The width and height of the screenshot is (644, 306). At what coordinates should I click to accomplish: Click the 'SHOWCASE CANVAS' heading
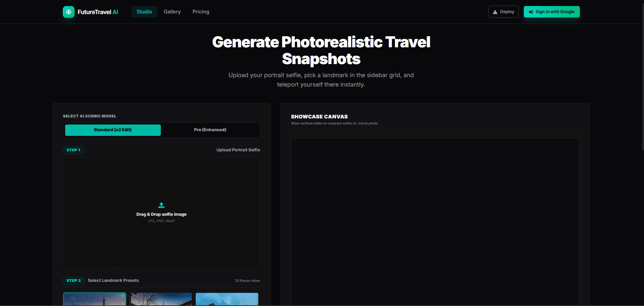[x=319, y=117]
